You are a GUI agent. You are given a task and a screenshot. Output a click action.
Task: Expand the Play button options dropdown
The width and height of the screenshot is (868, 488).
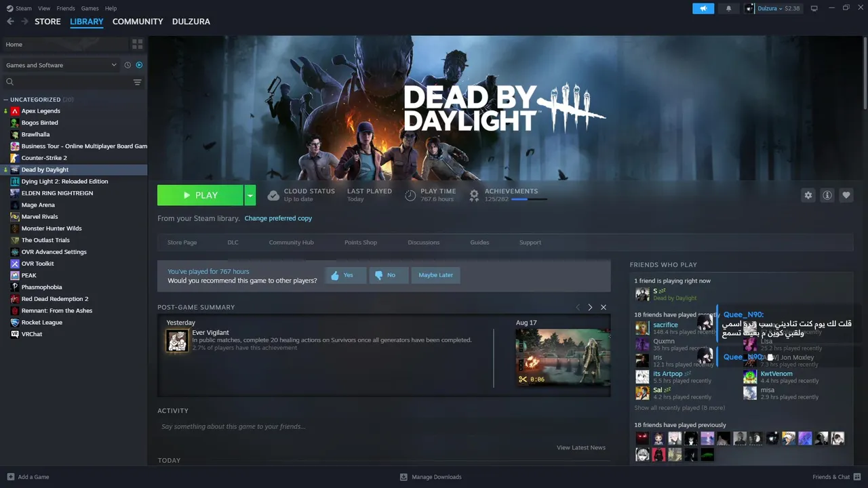coord(250,195)
